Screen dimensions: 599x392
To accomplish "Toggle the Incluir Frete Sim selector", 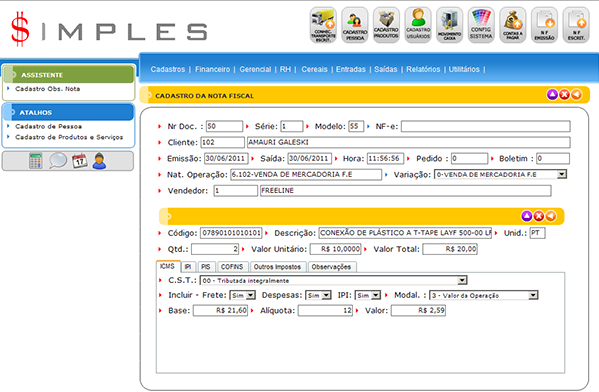I will 243,295.
